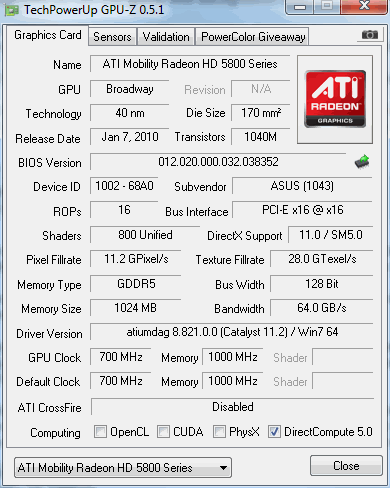The height and width of the screenshot is (488, 390).
Task: Toggle the PhysX checkbox
Action: [x=219, y=431]
